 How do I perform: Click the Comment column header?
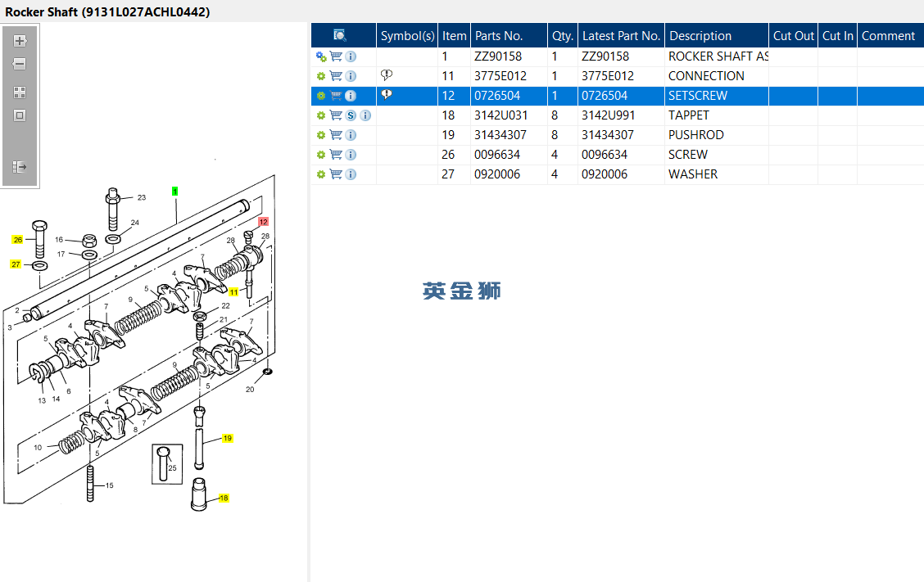(890, 35)
